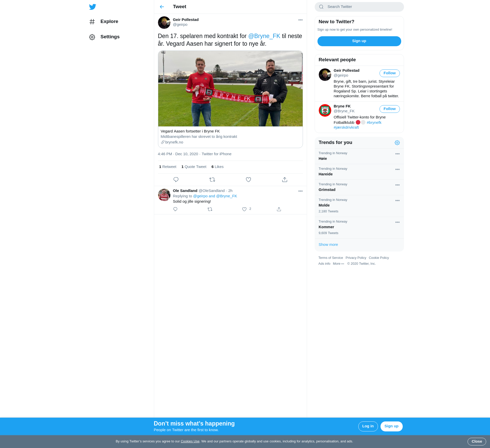The image size is (490, 448).
Task: Like Ole Sandland's reply
Action: click(x=244, y=209)
